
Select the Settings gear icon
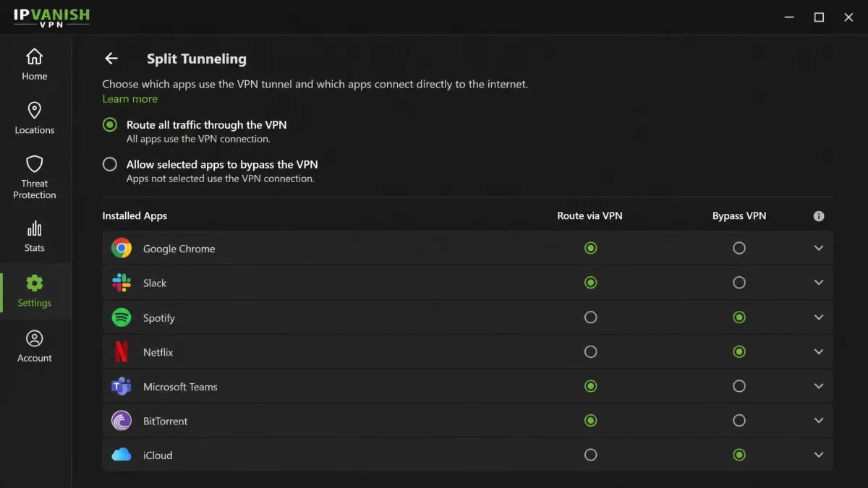[35, 283]
